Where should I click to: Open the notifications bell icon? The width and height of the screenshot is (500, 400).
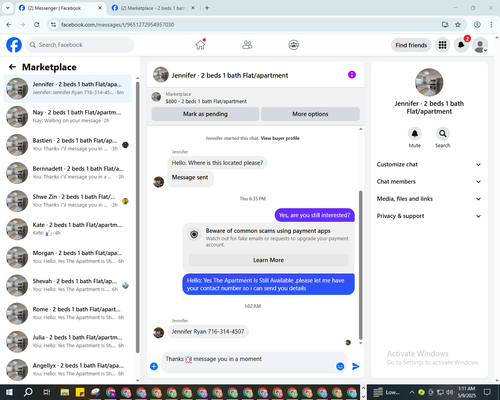(461, 45)
